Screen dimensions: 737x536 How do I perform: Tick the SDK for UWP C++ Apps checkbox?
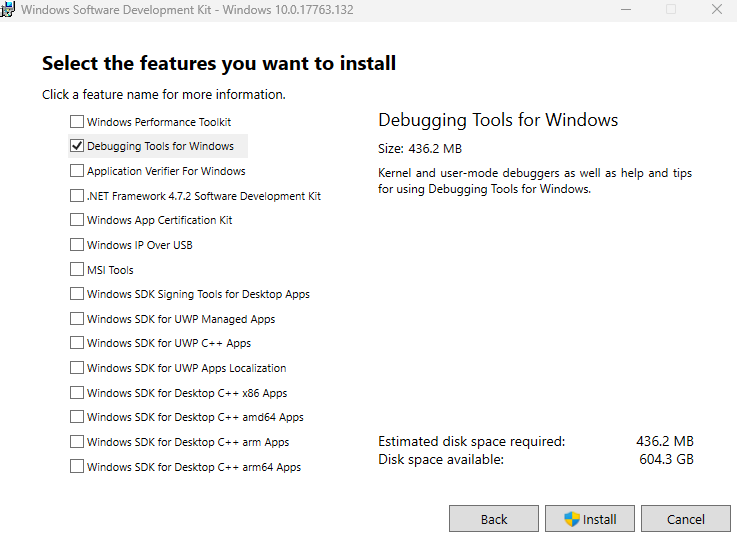(77, 343)
